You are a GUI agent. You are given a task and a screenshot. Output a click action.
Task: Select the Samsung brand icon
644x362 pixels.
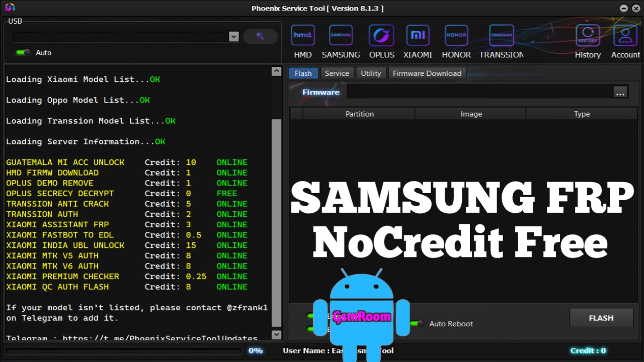pyautogui.click(x=341, y=36)
